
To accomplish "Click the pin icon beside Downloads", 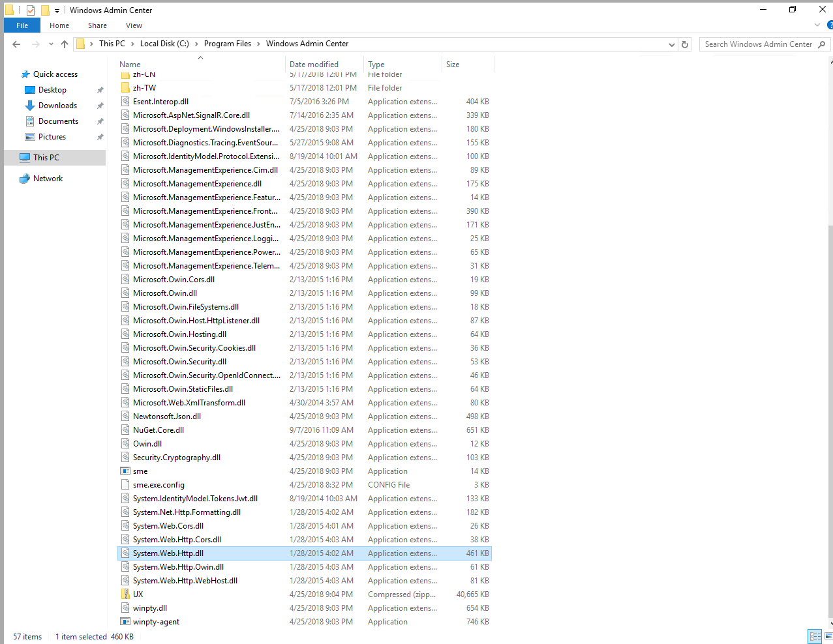I will (100, 106).
